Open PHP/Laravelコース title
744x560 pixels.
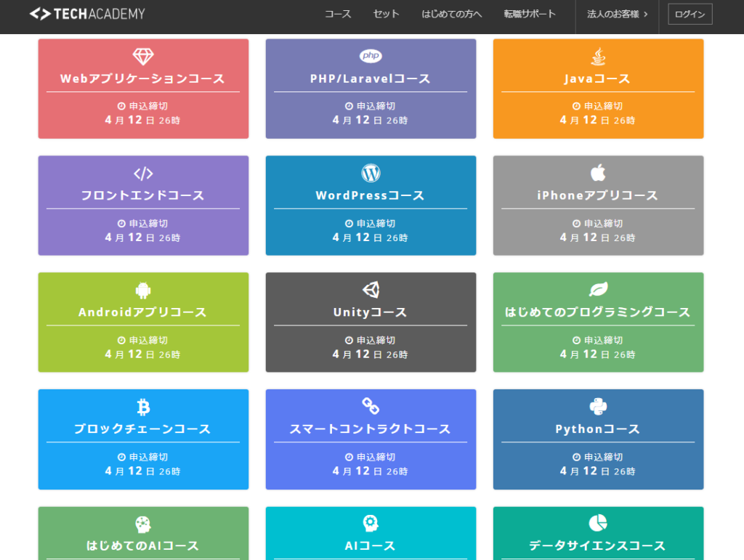point(371,78)
